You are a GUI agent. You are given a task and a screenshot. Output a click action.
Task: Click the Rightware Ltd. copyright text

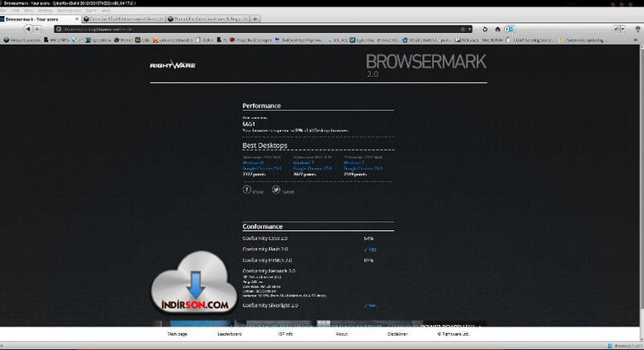[x=453, y=334]
